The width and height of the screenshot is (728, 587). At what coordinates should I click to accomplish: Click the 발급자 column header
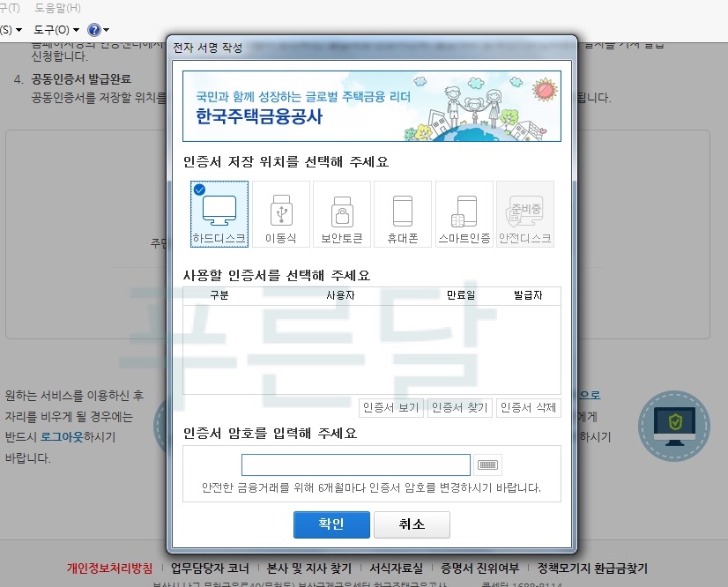click(528, 295)
